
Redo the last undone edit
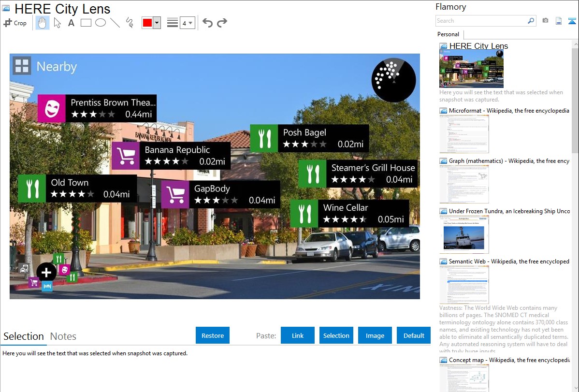click(222, 23)
